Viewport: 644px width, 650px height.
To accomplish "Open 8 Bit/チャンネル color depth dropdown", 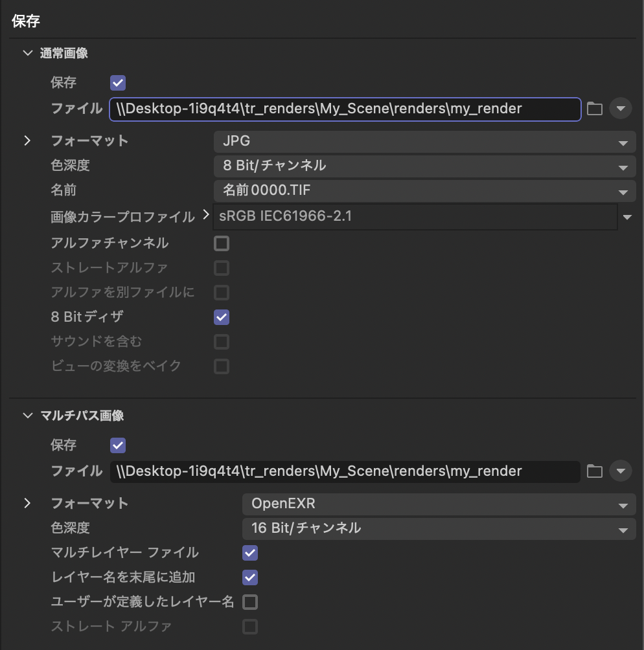I will tap(424, 166).
